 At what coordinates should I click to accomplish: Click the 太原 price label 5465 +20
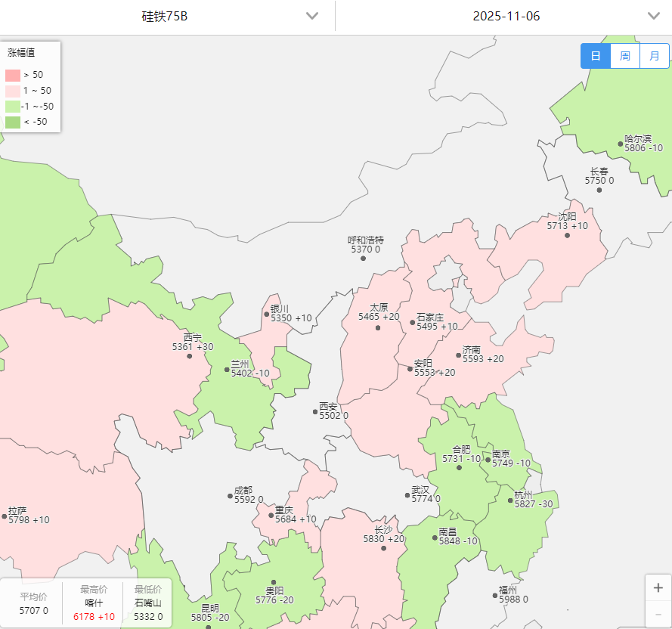coord(379,317)
